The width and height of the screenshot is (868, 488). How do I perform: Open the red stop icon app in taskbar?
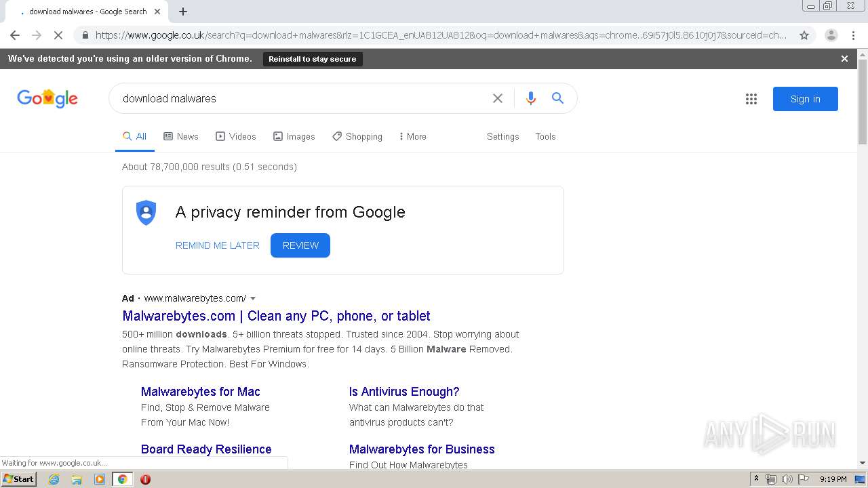pyautogui.click(x=145, y=479)
